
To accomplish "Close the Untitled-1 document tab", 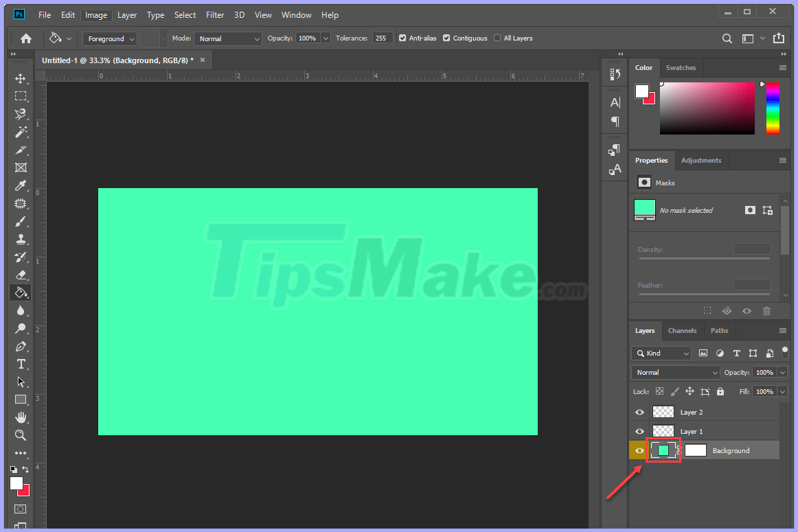I will click(203, 60).
